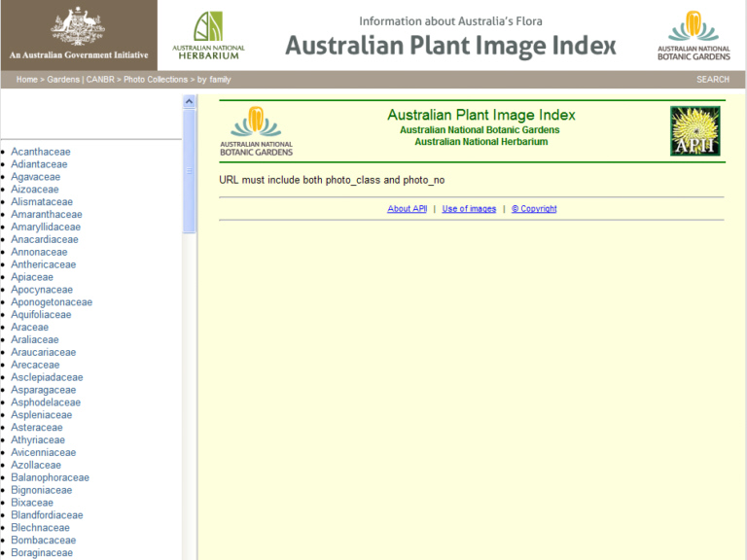The image size is (747, 560).
Task: Click the Botanic Gardens logo in header
Action: 694,36
